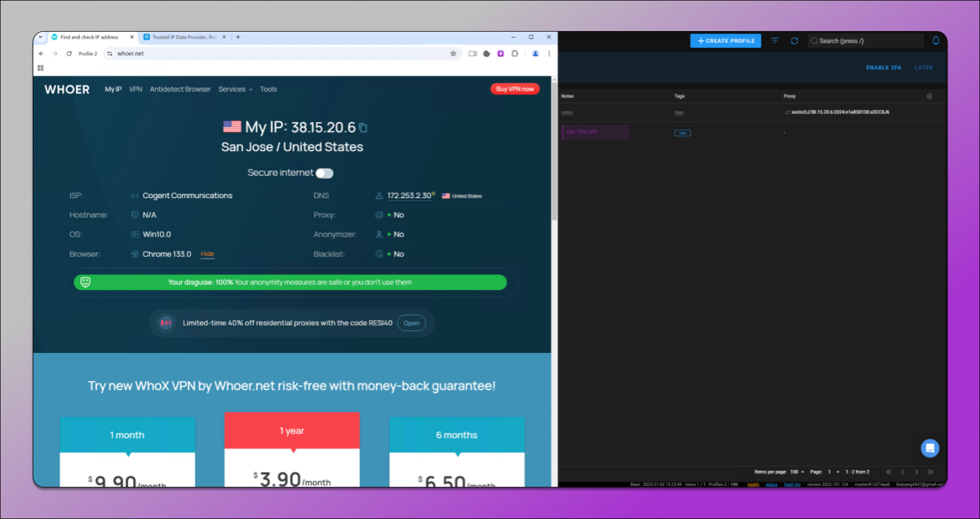Click the green 'Your disguise: 100%' bar
Viewport: 980px width, 519px height.
tap(290, 283)
